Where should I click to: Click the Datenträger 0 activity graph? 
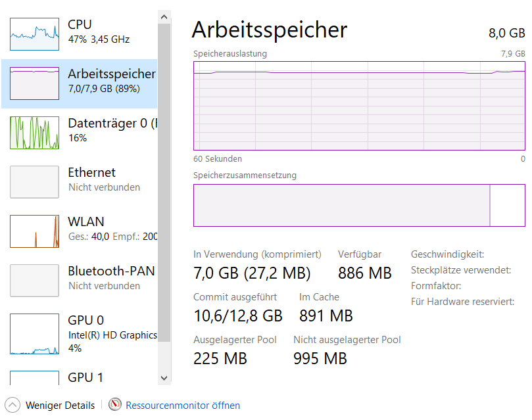34,132
